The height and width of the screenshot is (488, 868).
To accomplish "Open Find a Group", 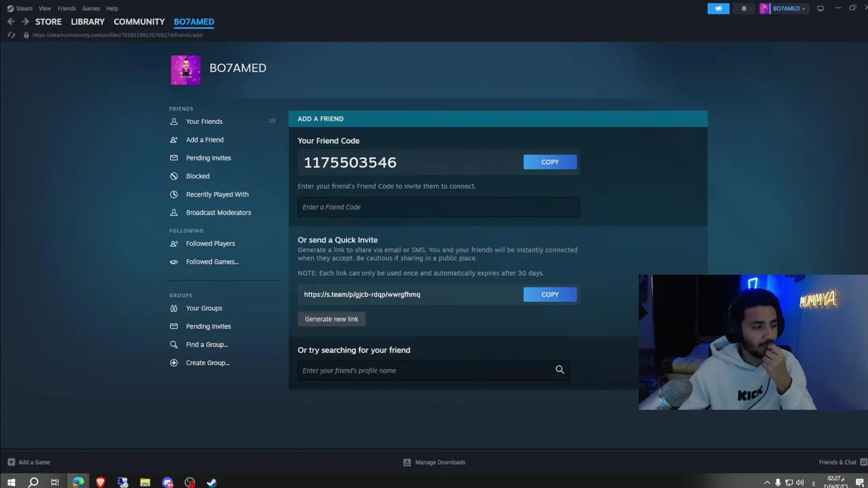I will click(207, 345).
